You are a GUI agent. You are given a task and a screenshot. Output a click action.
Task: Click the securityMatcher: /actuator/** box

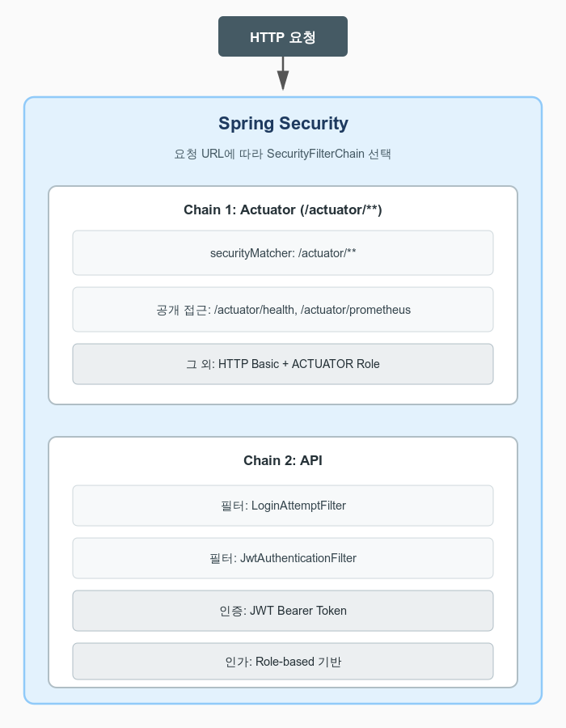pos(283,252)
